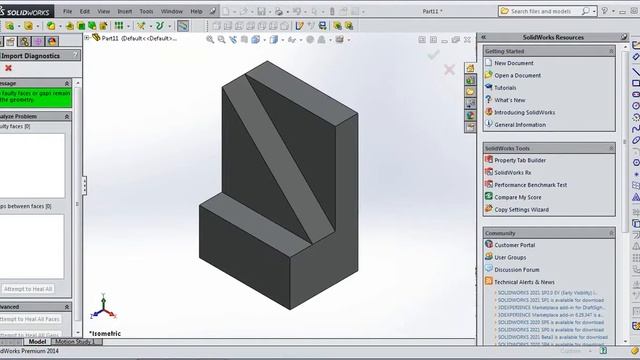Open the Tools menu
Image resolution: width=640 pixels, height=360 pixels.
click(x=146, y=11)
